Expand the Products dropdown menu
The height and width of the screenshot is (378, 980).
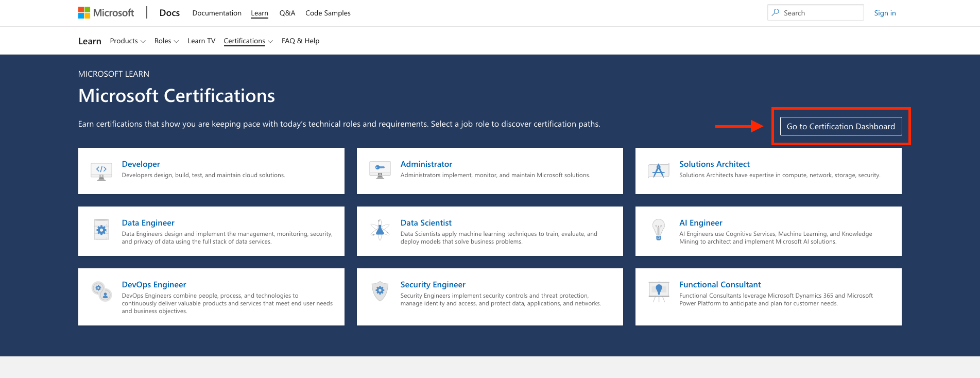128,41
